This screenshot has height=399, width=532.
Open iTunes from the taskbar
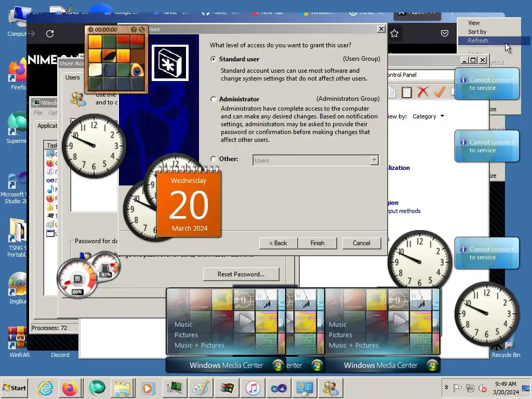click(x=253, y=388)
